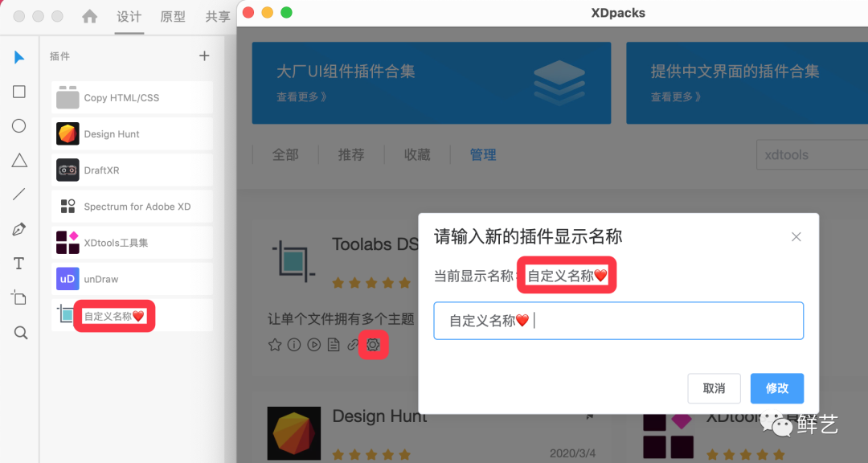Open Toolabs plugin info icon

(x=294, y=345)
